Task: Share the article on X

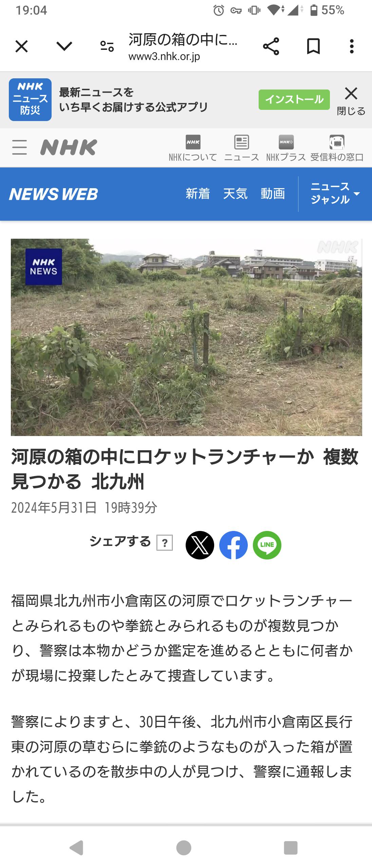Action: click(x=200, y=545)
